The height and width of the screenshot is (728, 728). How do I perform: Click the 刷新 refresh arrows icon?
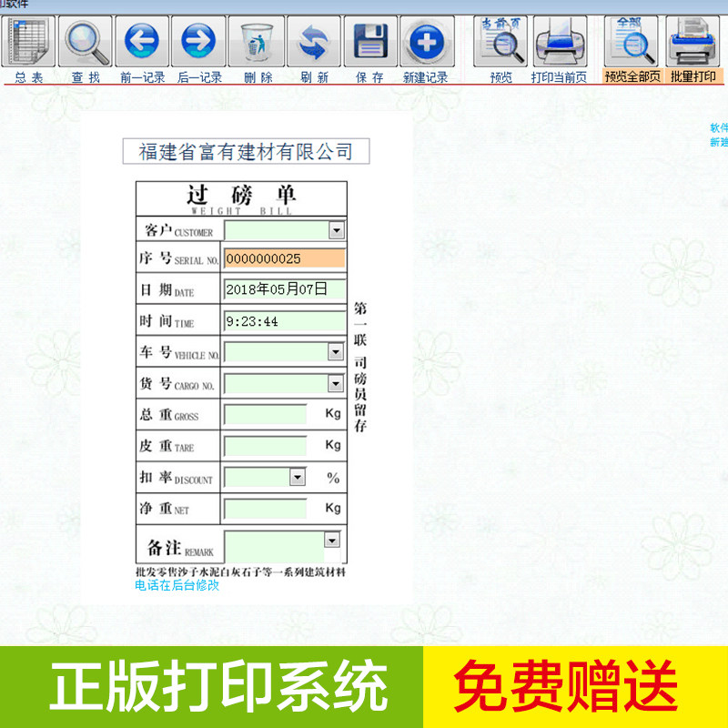pos(314,41)
